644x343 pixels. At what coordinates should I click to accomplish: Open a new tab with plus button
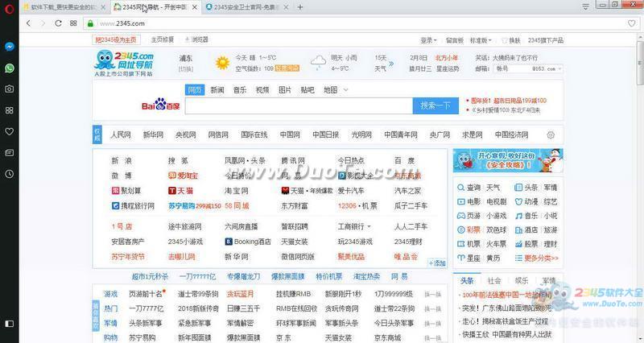click(x=300, y=7)
